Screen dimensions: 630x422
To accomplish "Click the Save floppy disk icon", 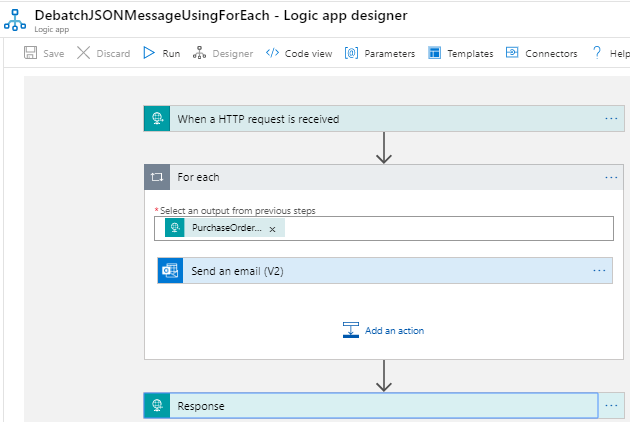I will (x=31, y=53).
